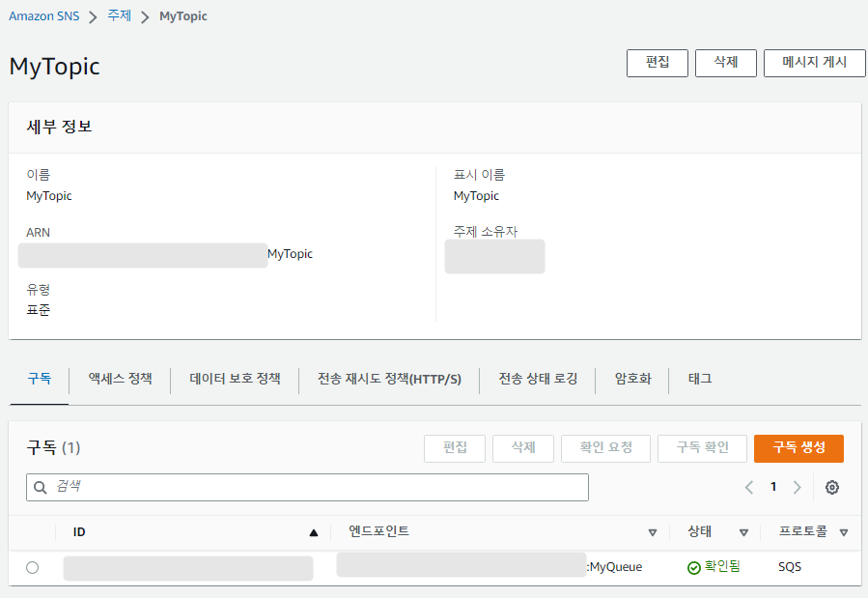
Task: Sort by 엔드포인트 column arrow
Action: point(652,532)
